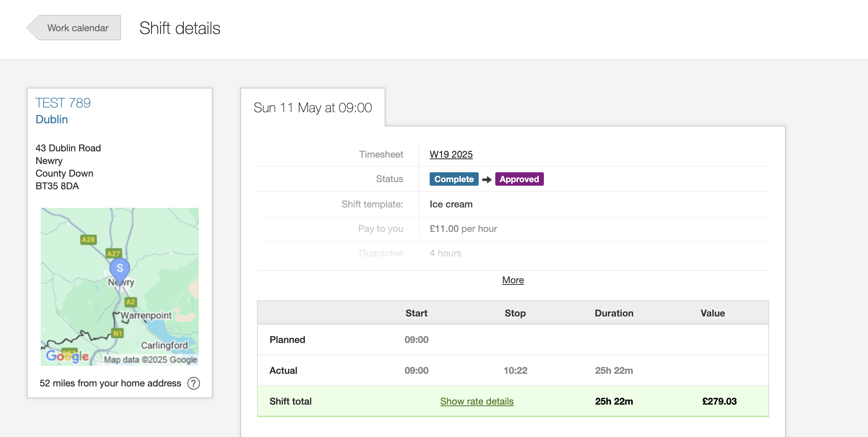This screenshot has height=437, width=868.
Task: Show rate details for shift total
Action: (477, 401)
